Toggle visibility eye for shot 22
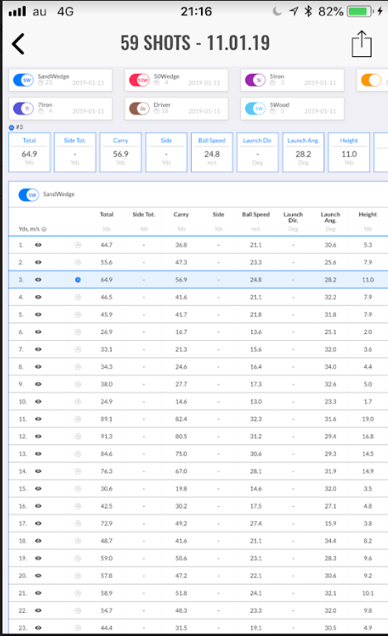The image size is (388, 636). point(38,610)
